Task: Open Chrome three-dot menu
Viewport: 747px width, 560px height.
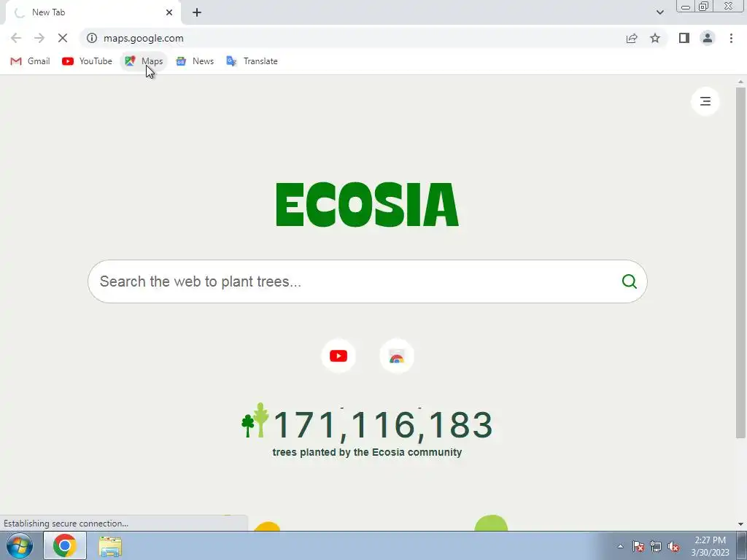Action: click(x=731, y=38)
